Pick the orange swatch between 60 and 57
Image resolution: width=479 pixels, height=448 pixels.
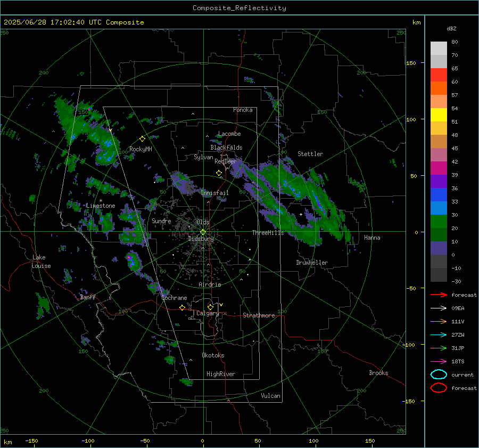pos(439,88)
